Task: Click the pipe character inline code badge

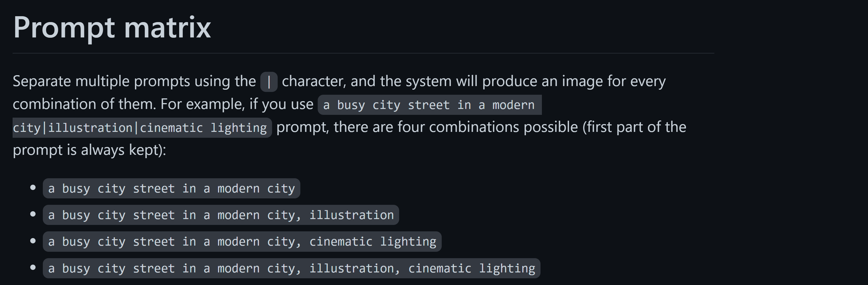Action: point(268,82)
